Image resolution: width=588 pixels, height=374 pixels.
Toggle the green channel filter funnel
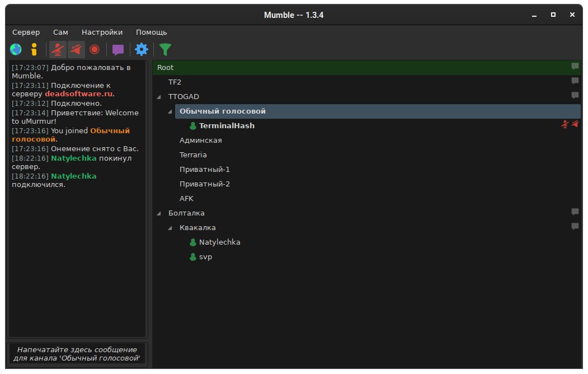coord(165,49)
